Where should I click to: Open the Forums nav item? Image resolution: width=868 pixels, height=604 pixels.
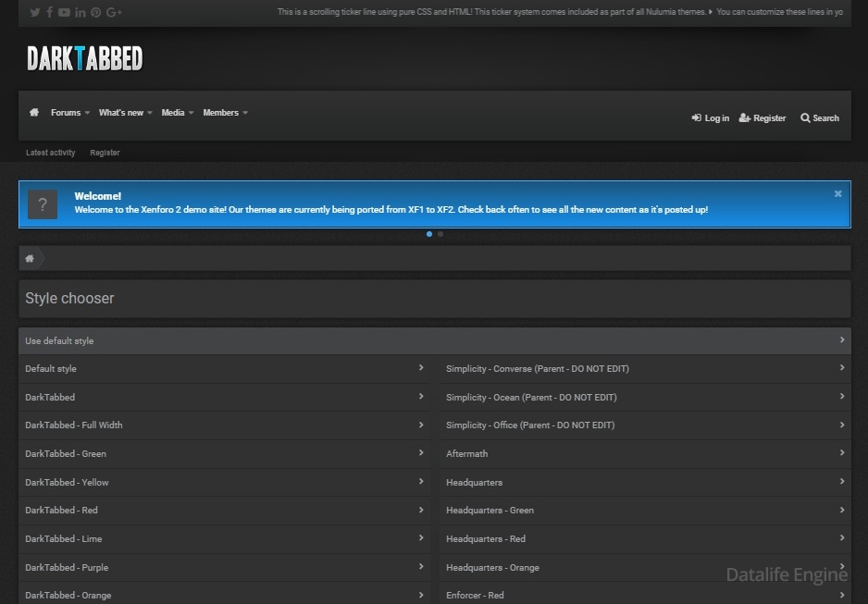click(66, 112)
